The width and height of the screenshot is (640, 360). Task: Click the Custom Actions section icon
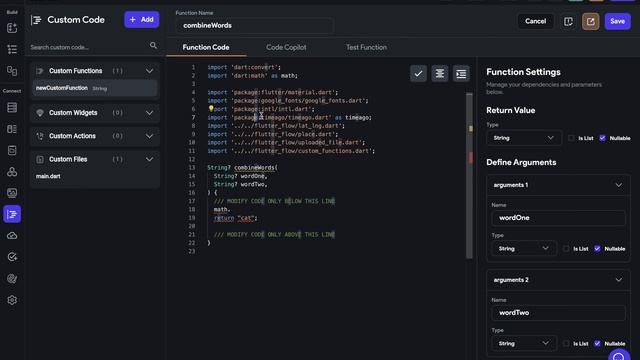click(x=40, y=136)
